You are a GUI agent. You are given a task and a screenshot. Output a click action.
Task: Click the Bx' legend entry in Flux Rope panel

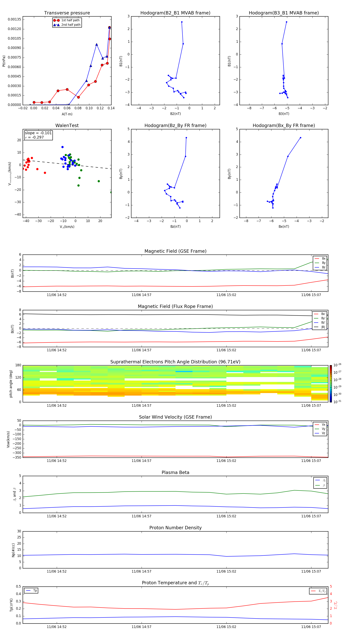pyautogui.click(x=320, y=314)
